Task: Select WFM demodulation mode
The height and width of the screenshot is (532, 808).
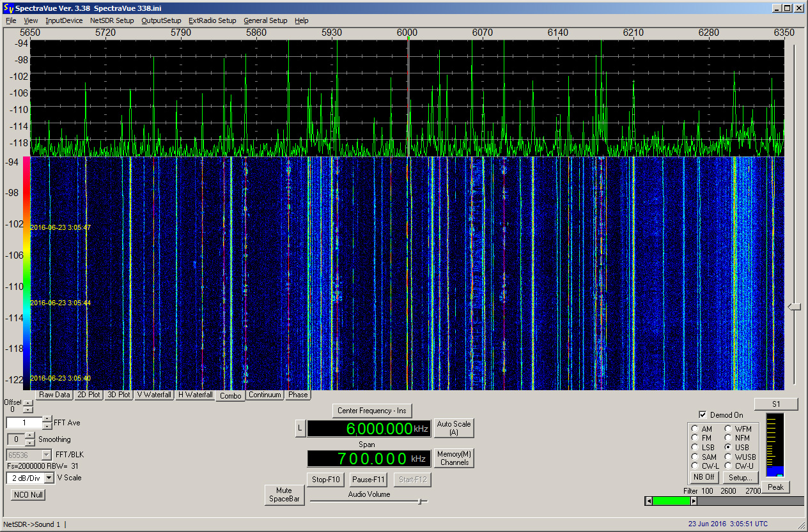Action: [728, 429]
